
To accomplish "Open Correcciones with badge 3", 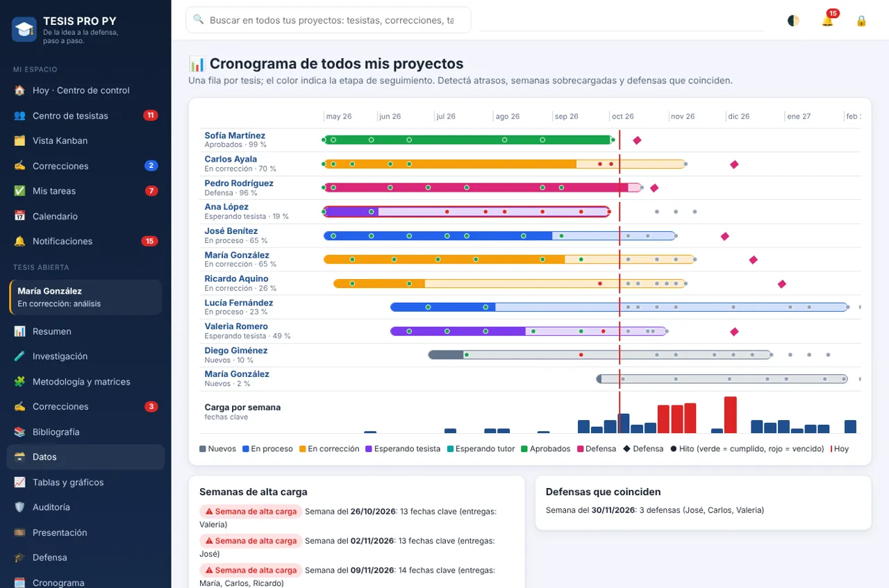I will (x=85, y=407).
